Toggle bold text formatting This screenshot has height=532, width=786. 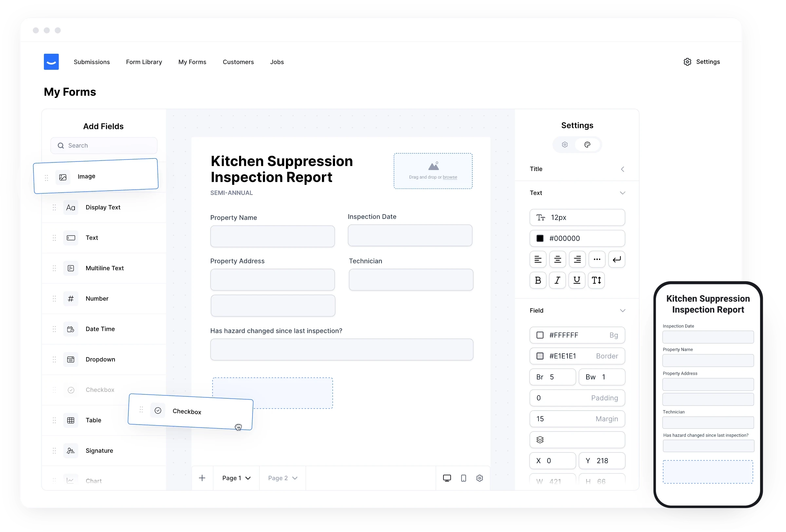click(538, 280)
